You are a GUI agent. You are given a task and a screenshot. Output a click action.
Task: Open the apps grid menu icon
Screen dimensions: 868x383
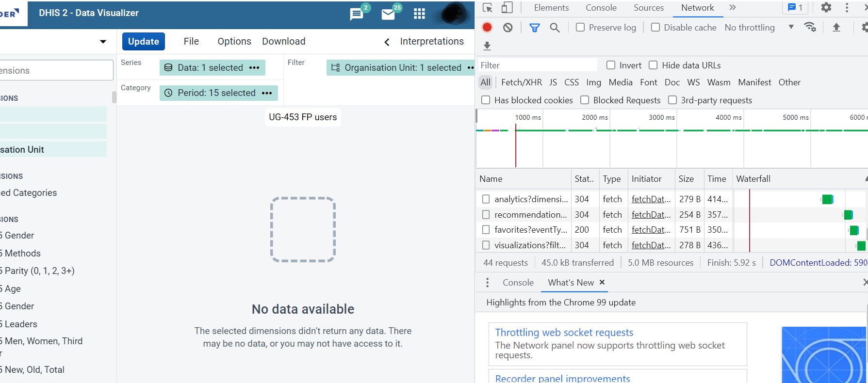[x=419, y=14]
